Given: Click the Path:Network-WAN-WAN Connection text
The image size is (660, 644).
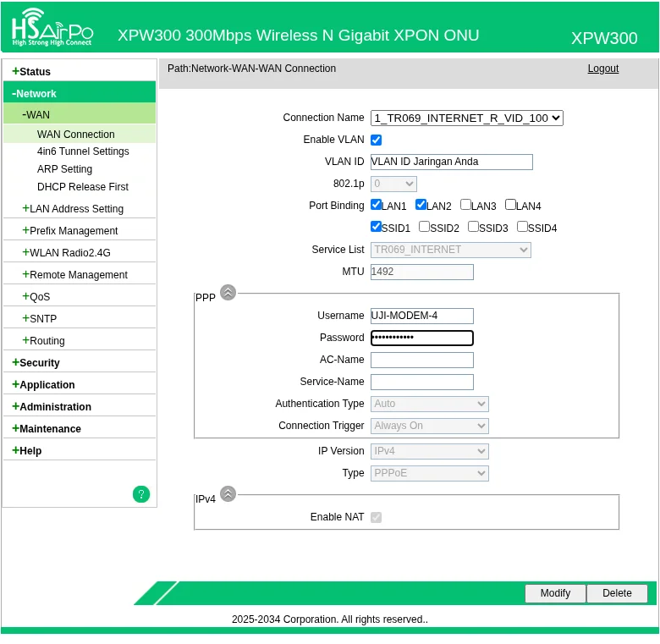Looking at the screenshot, I should (x=251, y=69).
